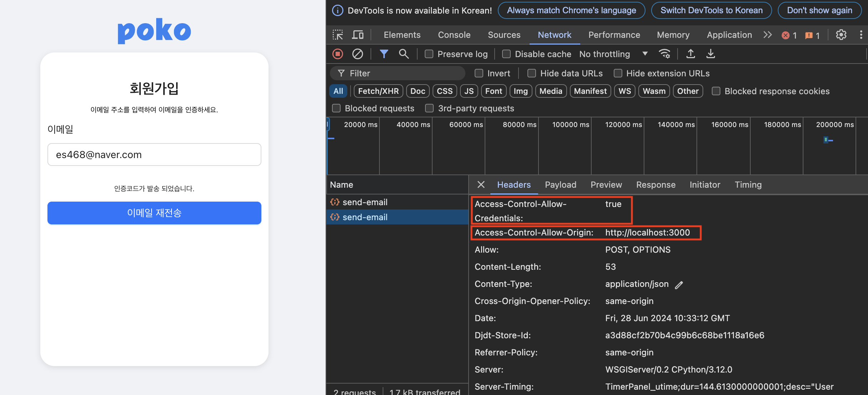This screenshot has height=395, width=868.
Task: Click the email address input field
Action: (x=154, y=155)
